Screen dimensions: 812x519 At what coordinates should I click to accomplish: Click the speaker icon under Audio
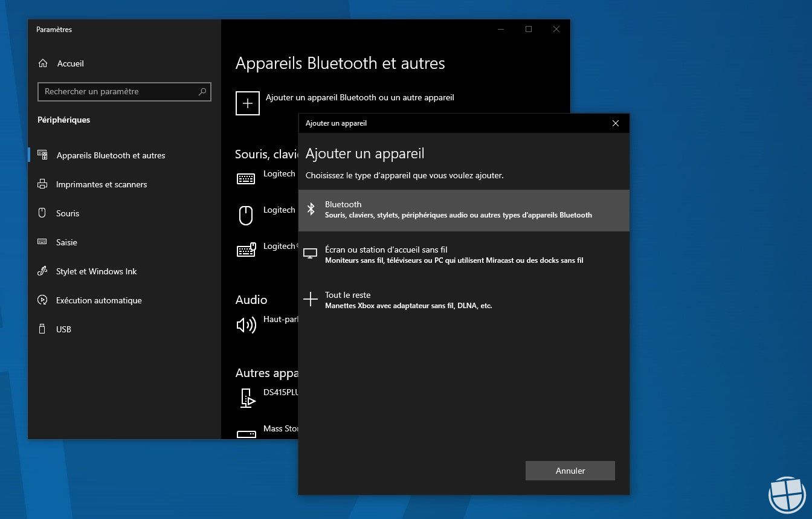246,326
